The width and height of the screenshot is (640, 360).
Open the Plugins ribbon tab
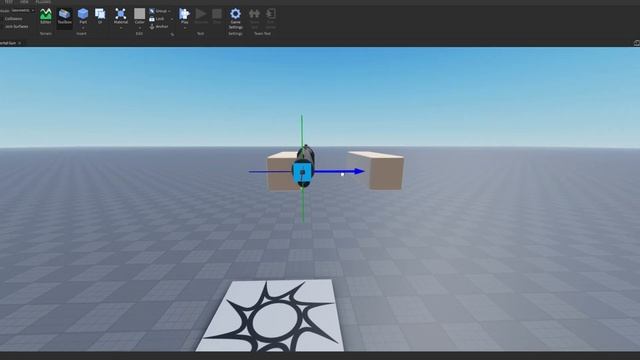click(43, 2)
